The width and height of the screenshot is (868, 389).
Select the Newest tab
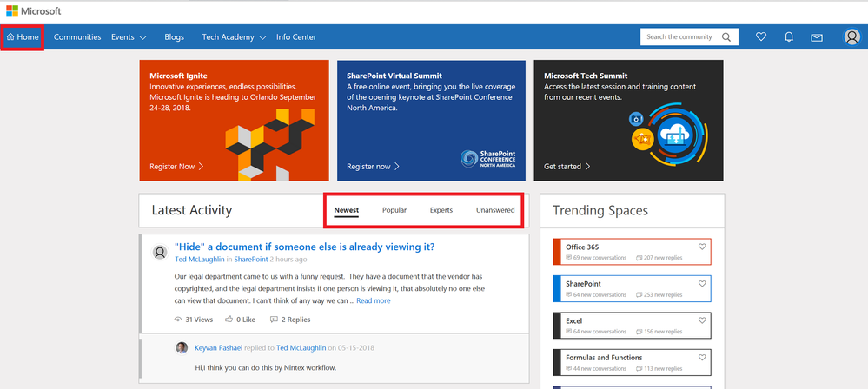[x=347, y=210]
